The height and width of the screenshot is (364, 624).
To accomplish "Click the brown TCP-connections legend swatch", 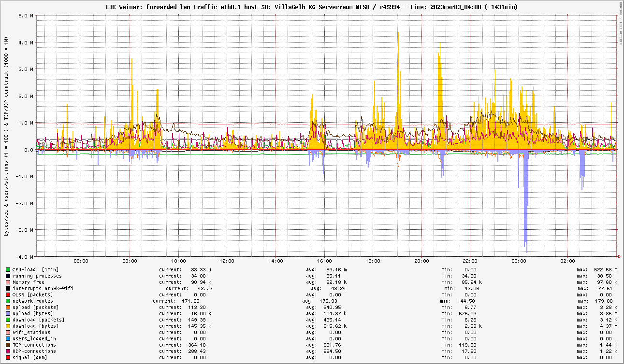I will click(x=8, y=345).
